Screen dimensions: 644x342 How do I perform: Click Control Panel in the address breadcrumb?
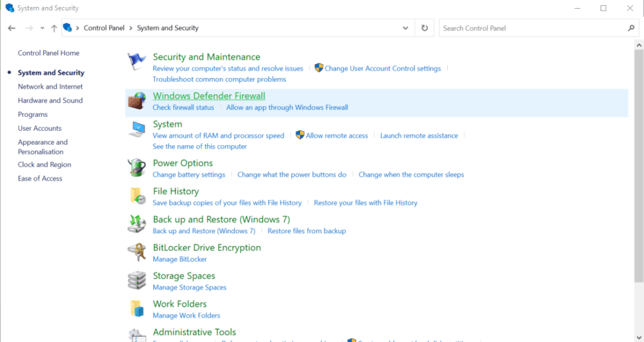click(104, 28)
